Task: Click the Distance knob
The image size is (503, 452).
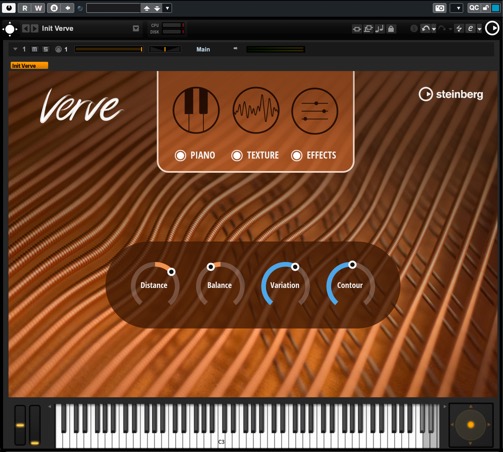Action: (155, 284)
